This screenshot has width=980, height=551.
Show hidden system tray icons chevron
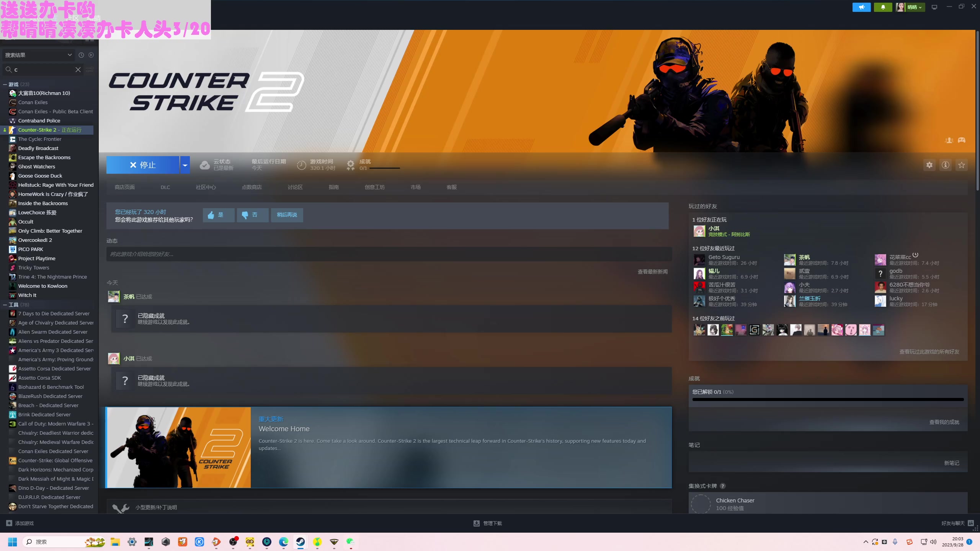click(866, 542)
